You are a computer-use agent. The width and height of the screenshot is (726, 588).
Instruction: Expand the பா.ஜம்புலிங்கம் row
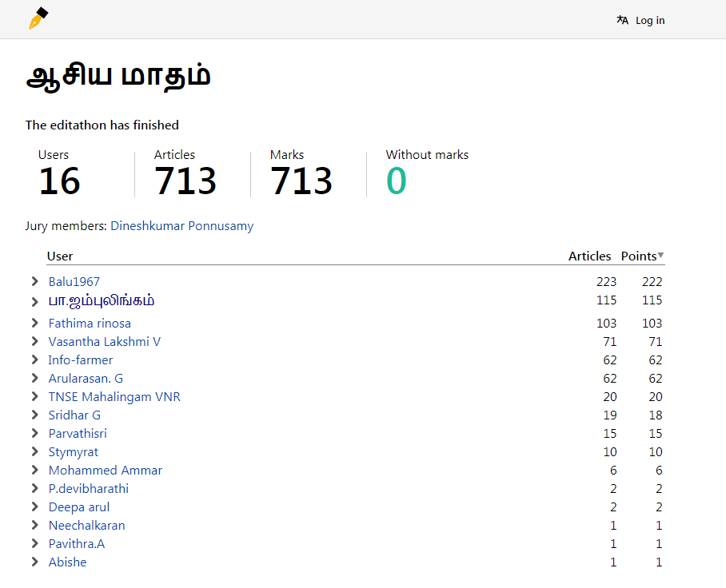(34, 302)
